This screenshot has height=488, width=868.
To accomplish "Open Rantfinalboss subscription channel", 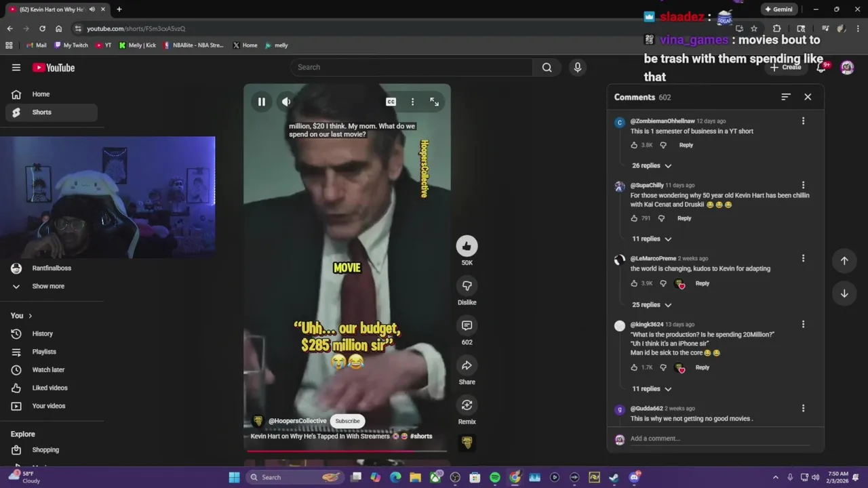I will pos(52,268).
